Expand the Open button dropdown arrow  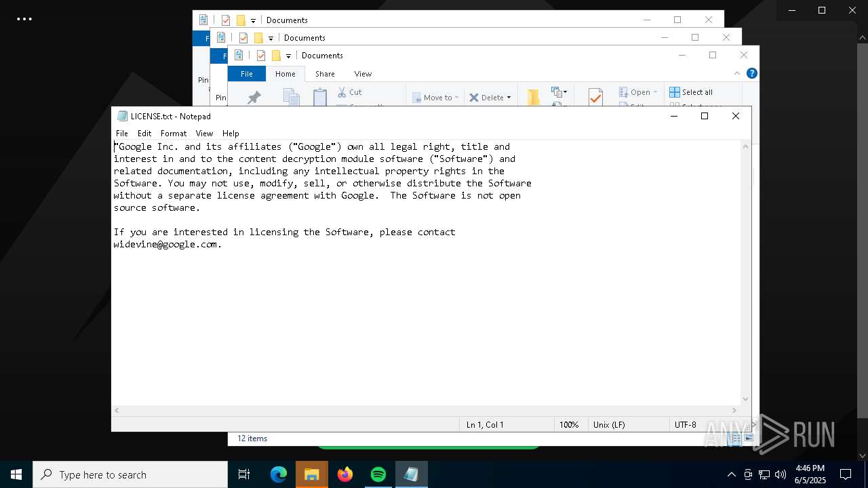click(x=655, y=92)
